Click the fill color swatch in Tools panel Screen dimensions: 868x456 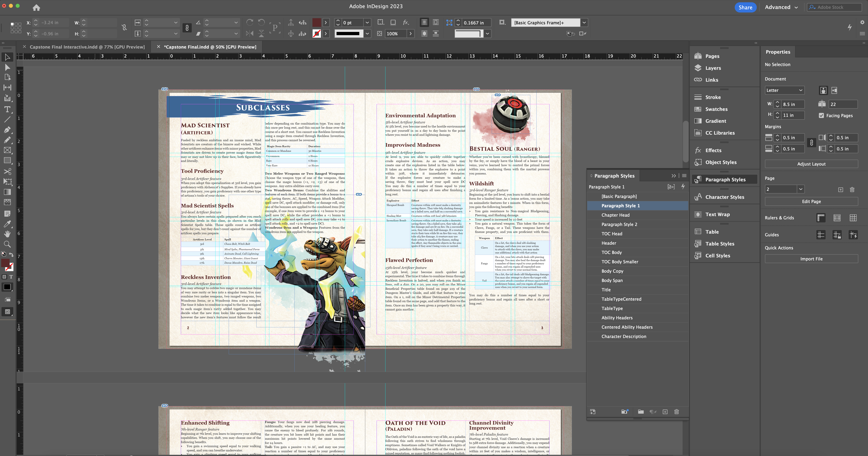[x=5, y=263]
